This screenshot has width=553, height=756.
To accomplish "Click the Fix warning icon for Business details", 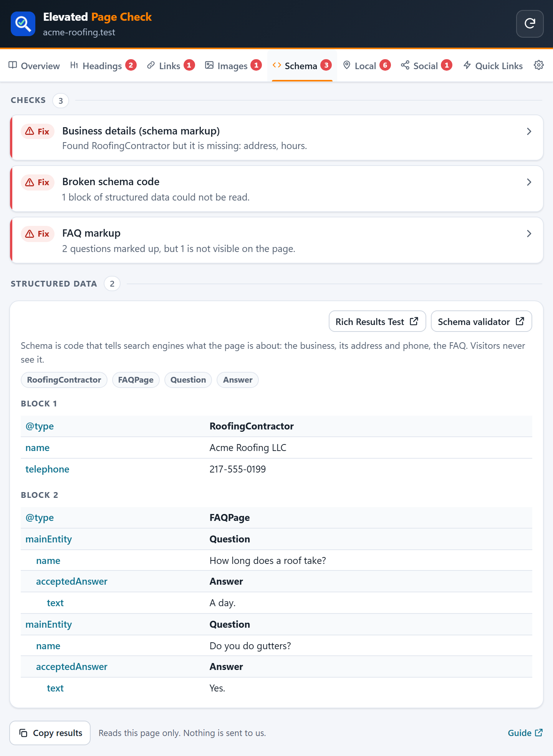I will (30, 131).
